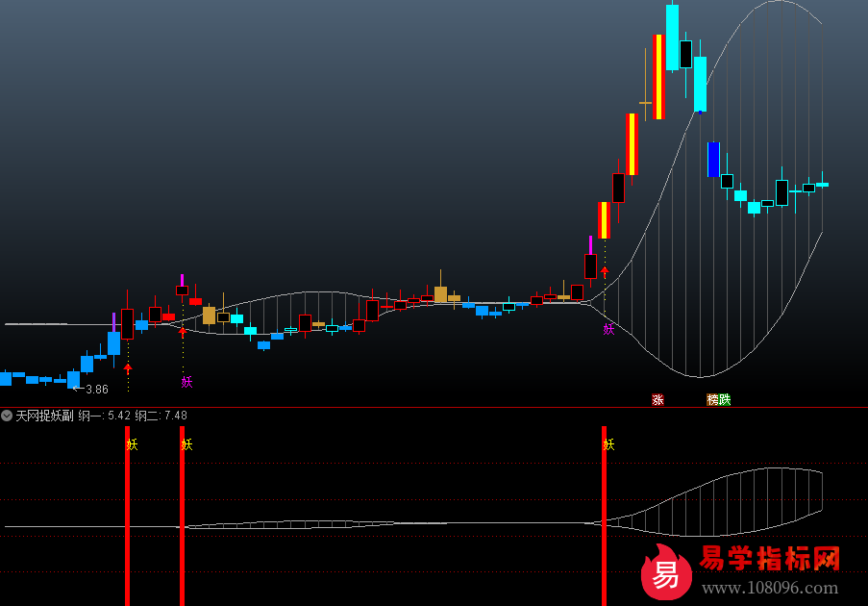Click the orange 榜 event marker
The height and width of the screenshot is (606, 868).
[x=713, y=399]
